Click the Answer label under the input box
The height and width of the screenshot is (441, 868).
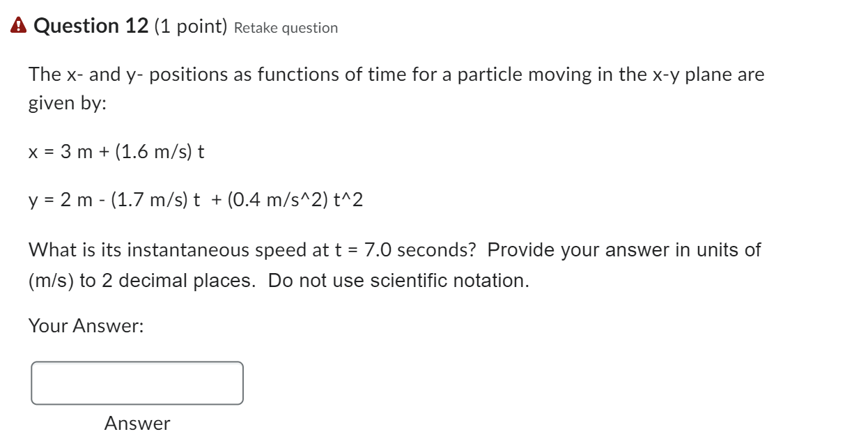(137, 424)
